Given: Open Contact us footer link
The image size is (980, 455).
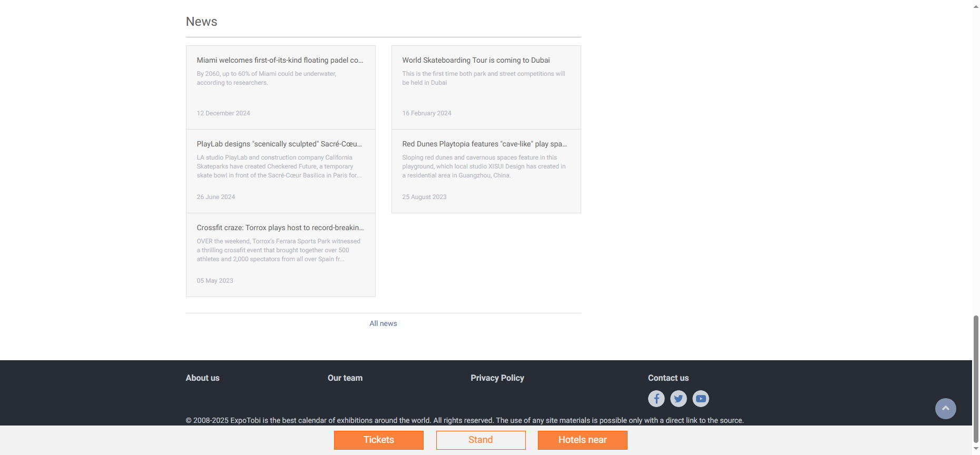Looking at the screenshot, I should (x=668, y=378).
